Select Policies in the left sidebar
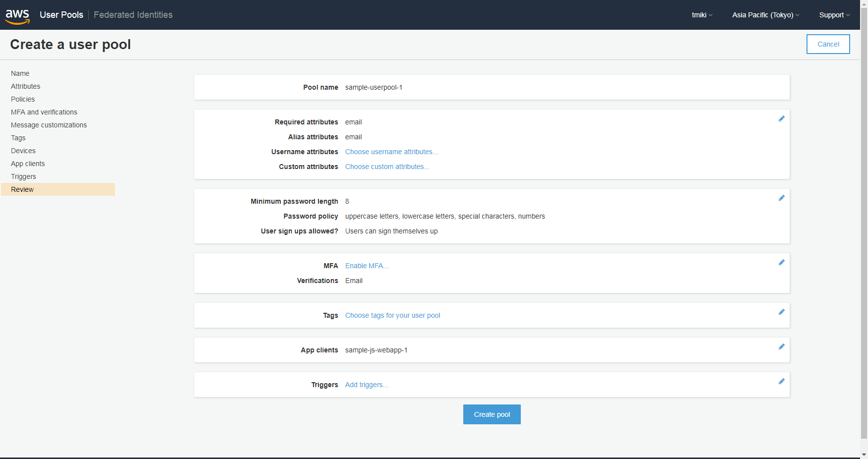The image size is (868, 459). [x=23, y=99]
